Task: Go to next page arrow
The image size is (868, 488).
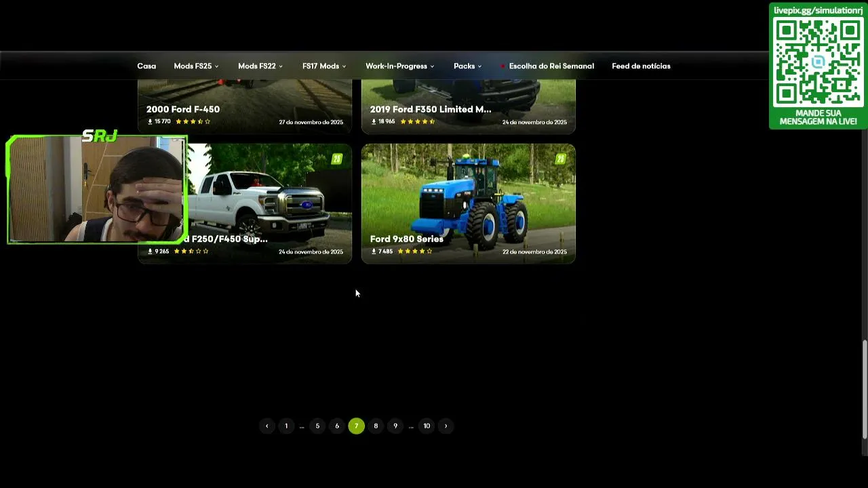Action: point(446,426)
